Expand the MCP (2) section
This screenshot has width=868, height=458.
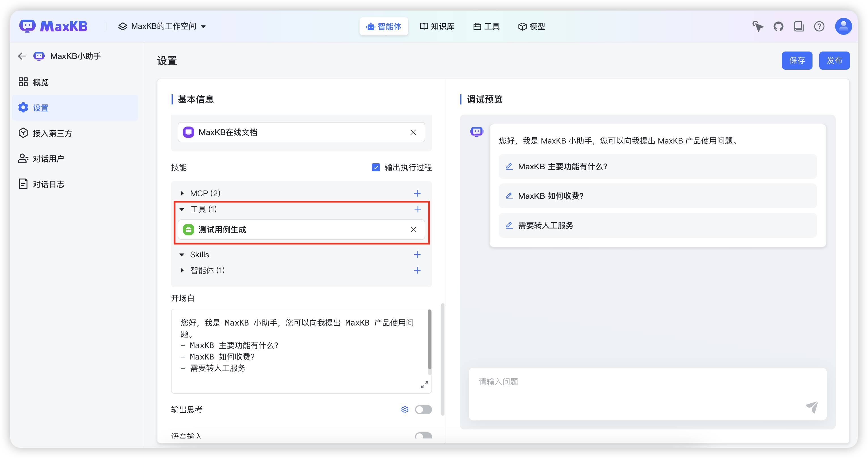click(x=182, y=193)
